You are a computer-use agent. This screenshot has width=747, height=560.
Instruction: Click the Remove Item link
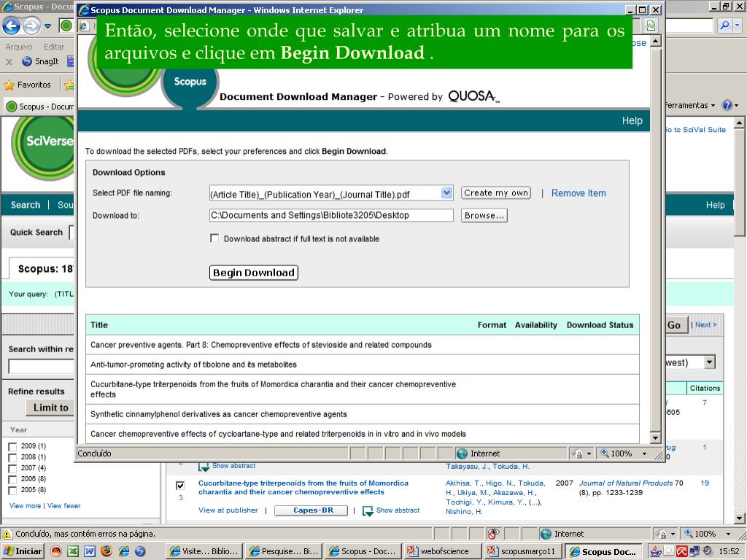tap(578, 192)
